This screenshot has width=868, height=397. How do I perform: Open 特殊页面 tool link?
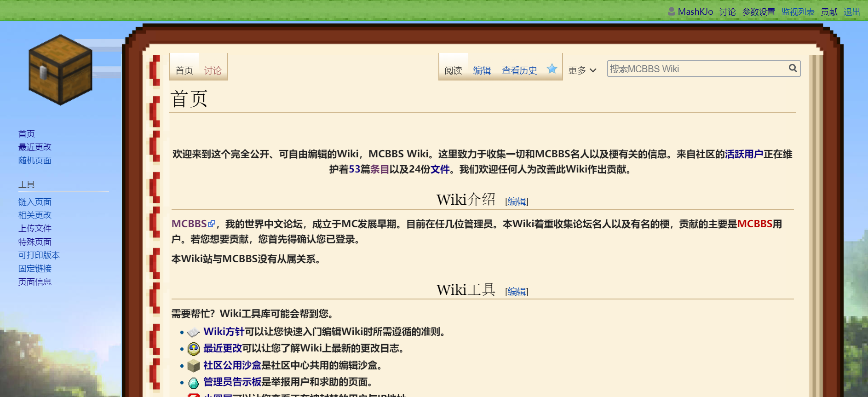tap(35, 242)
